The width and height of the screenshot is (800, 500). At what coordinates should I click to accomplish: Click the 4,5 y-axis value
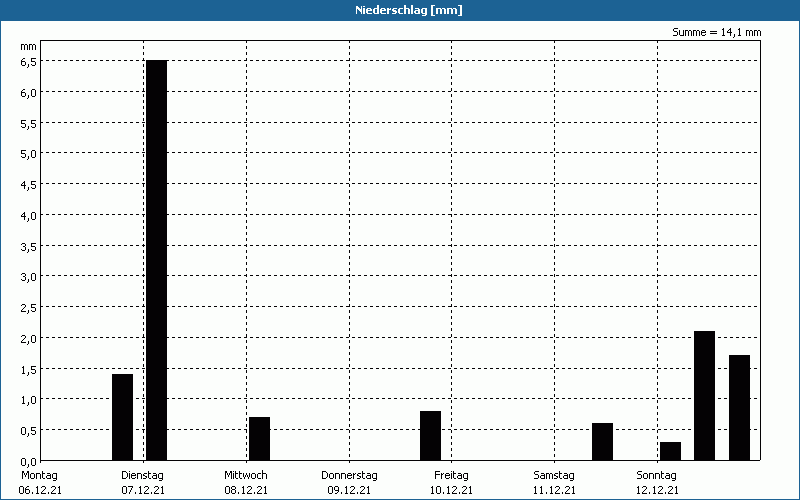(29, 185)
